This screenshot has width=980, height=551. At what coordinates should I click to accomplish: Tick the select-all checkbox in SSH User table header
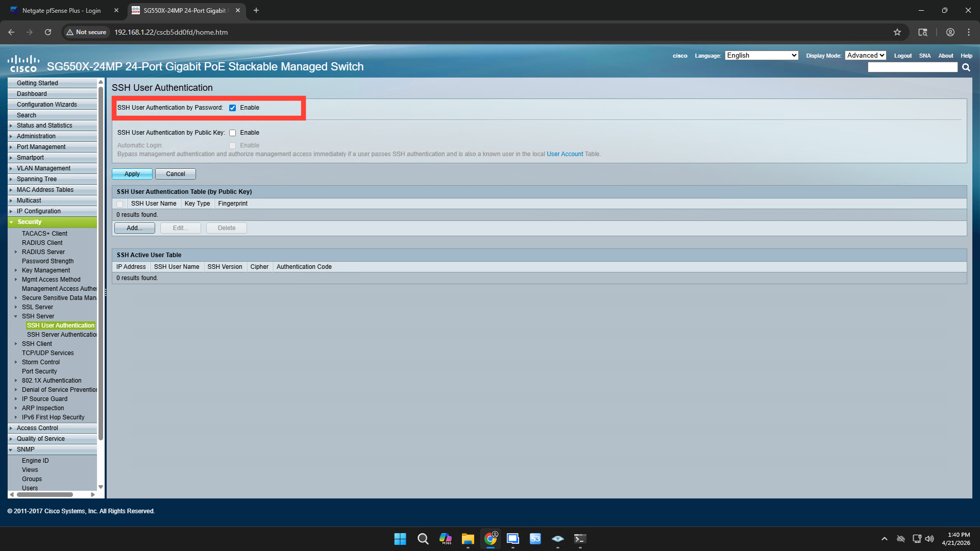point(120,204)
